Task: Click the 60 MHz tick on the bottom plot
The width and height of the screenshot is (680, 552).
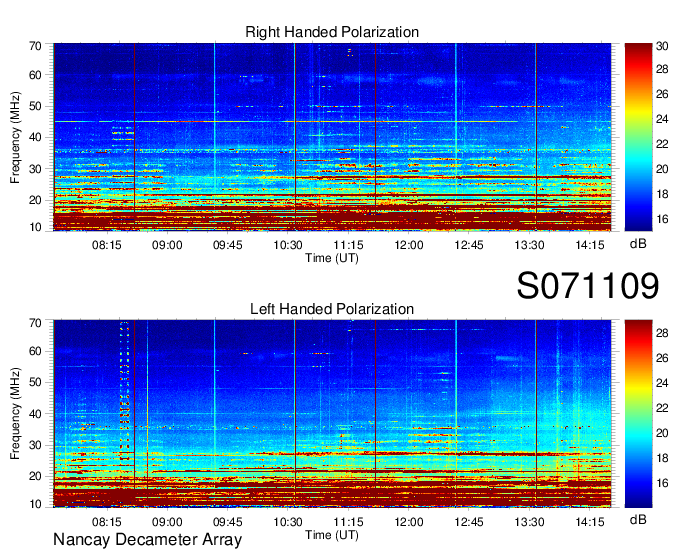Action: click(x=35, y=351)
